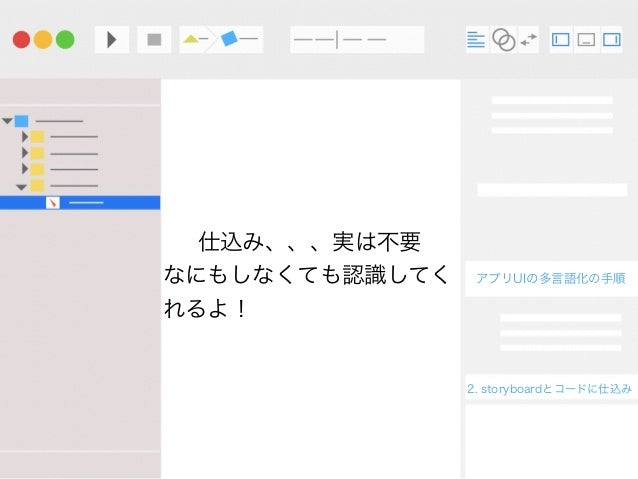Click the green zoom window button
Screen dimensions: 638x479
point(65,40)
